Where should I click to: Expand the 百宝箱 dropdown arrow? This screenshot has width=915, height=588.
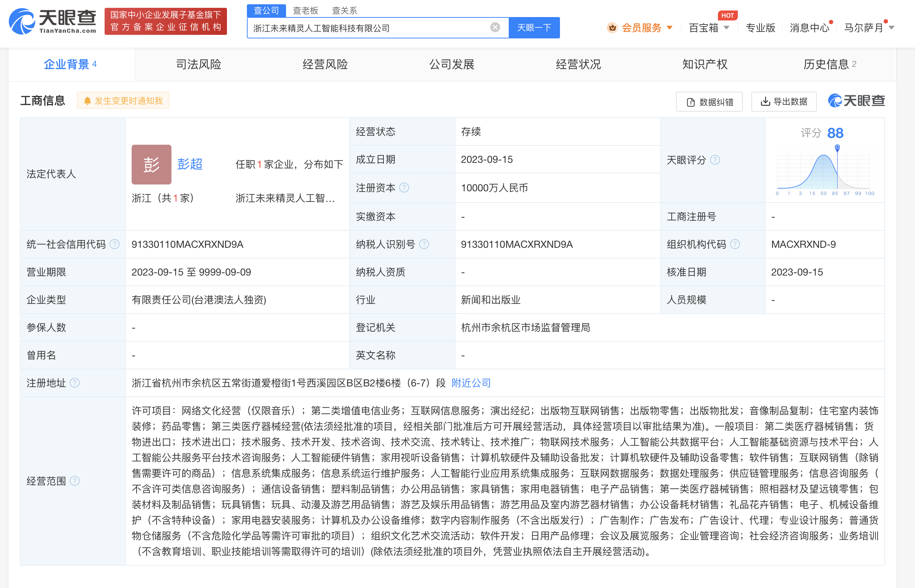726,27
